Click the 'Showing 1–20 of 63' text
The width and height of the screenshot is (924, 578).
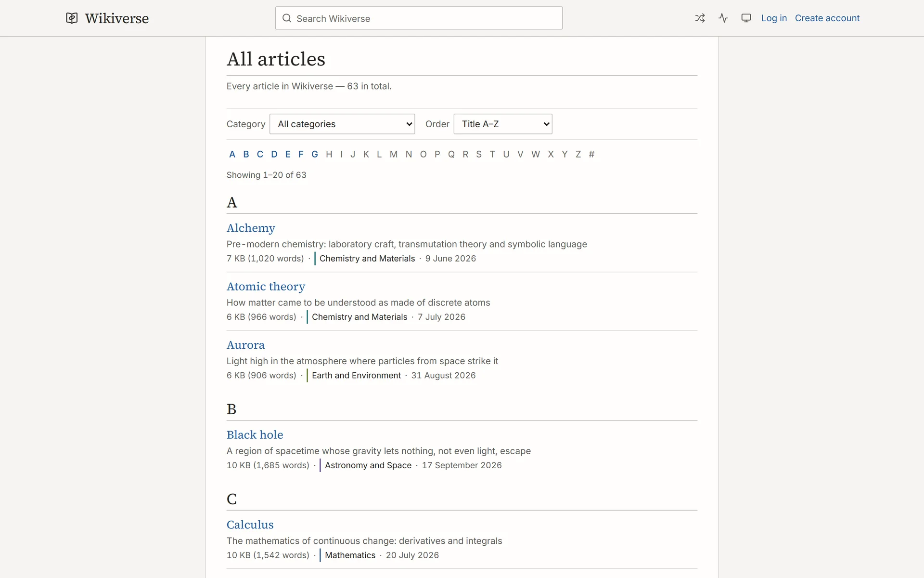coord(266,175)
